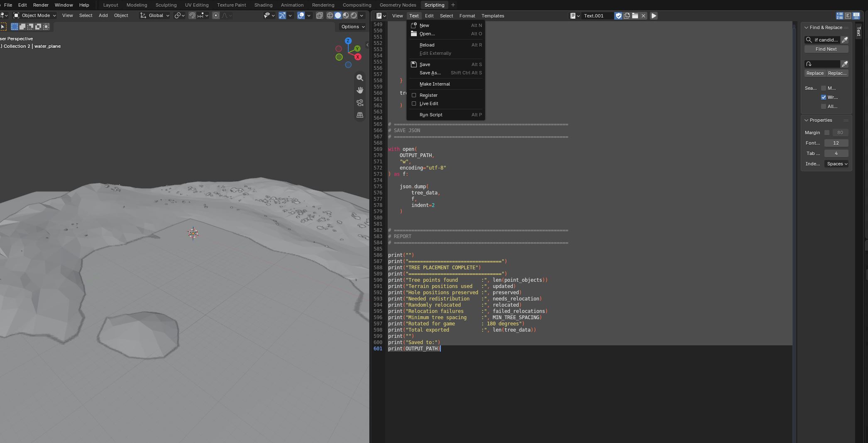Select rendered viewport shading
Viewport: 868px width, 443px height.
point(354,15)
